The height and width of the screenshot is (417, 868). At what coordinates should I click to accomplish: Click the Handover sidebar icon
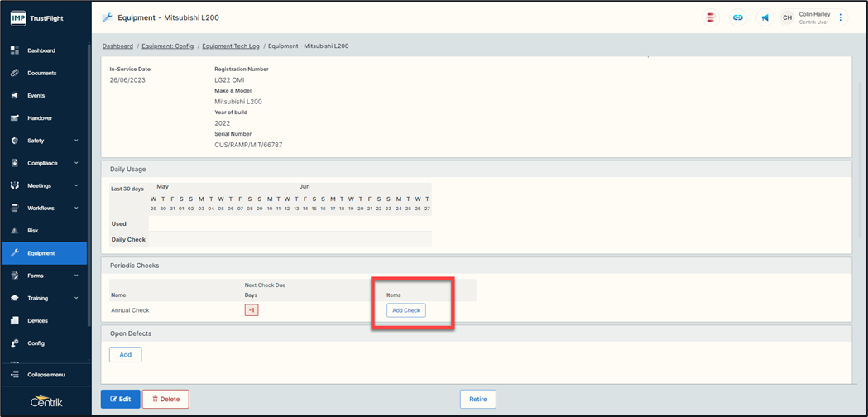click(x=15, y=118)
